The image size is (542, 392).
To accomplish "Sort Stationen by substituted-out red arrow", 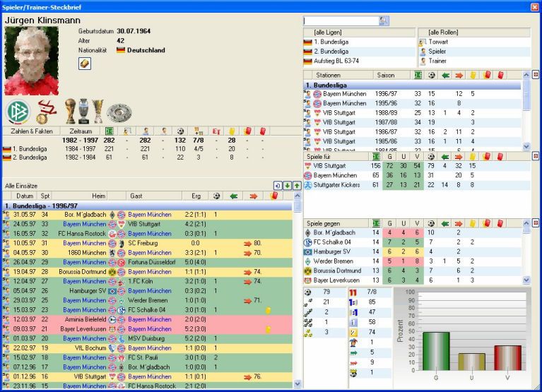I will coord(459,75).
